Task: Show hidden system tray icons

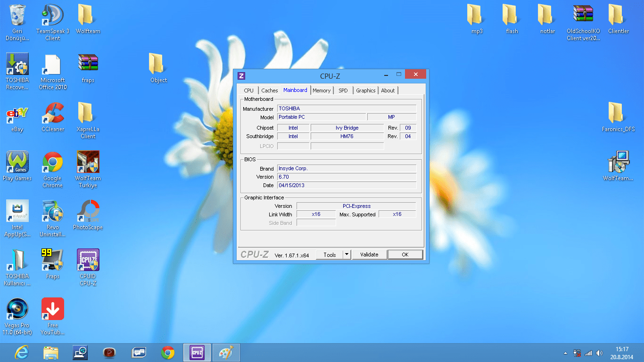Action: pos(566,353)
